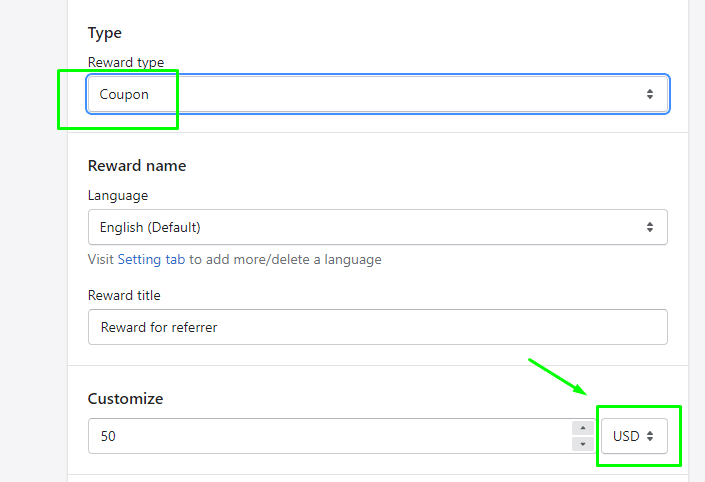Click the arrows icon in Reward type select
This screenshot has height=482, width=705.
pyautogui.click(x=650, y=94)
